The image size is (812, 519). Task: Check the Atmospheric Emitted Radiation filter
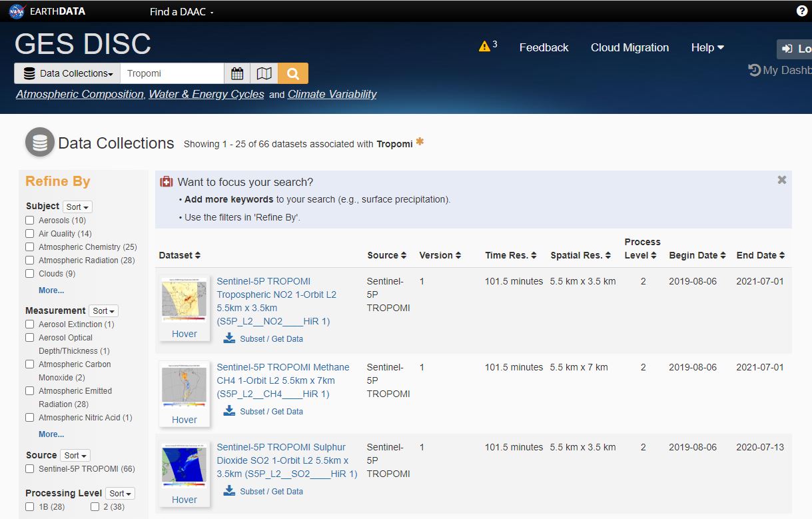tap(29, 390)
